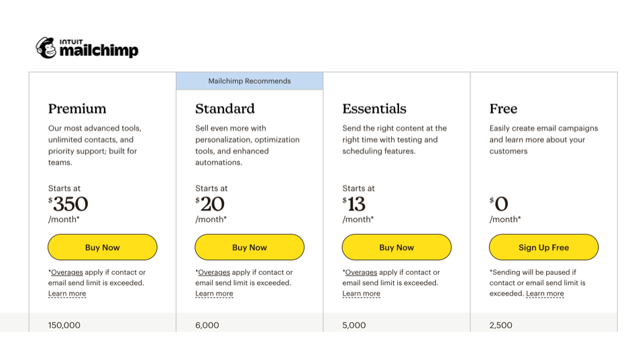The width and height of the screenshot is (644, 362).
Task: Click the $350 Premium price
Action: pyautogui.click(x=70, y=204)
